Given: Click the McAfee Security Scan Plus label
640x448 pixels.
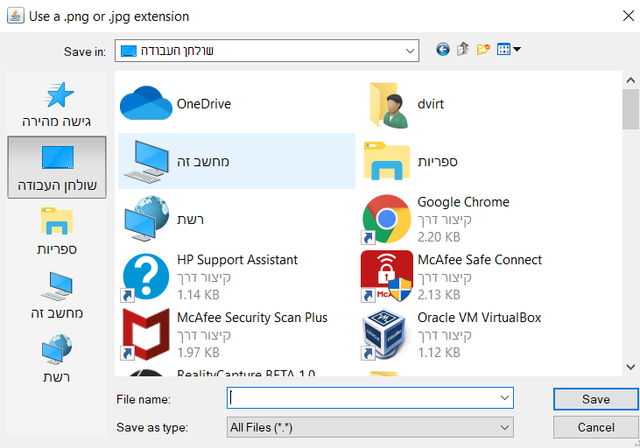Looking at the screenshot, I should click(x=252, y=317).
